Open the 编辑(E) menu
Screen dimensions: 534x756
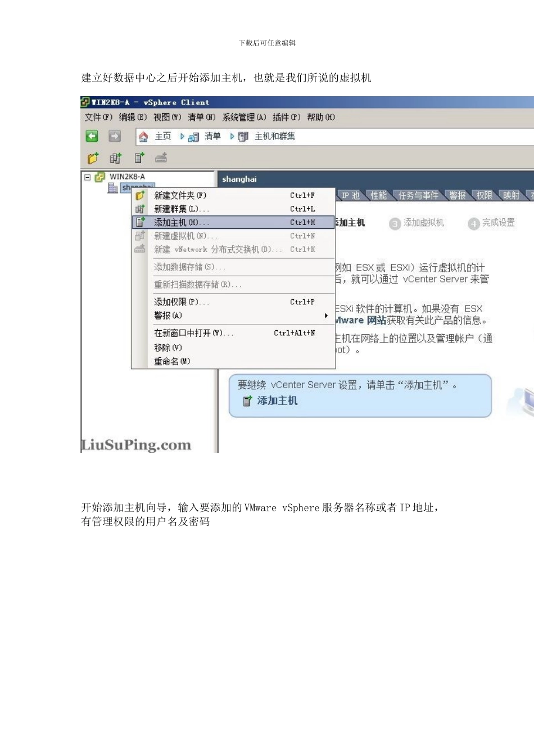pyautogui.click(x=133, y=117)
